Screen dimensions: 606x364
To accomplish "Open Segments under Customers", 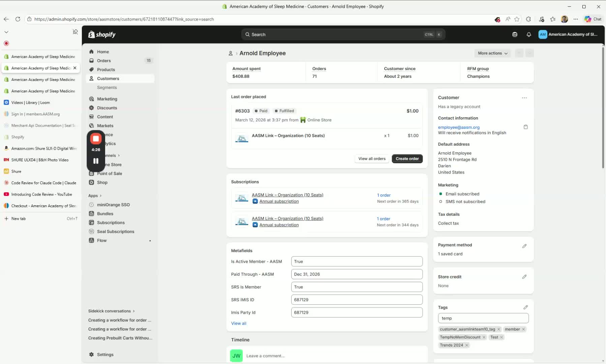I will pyautogui.click(x=107, y=87).
